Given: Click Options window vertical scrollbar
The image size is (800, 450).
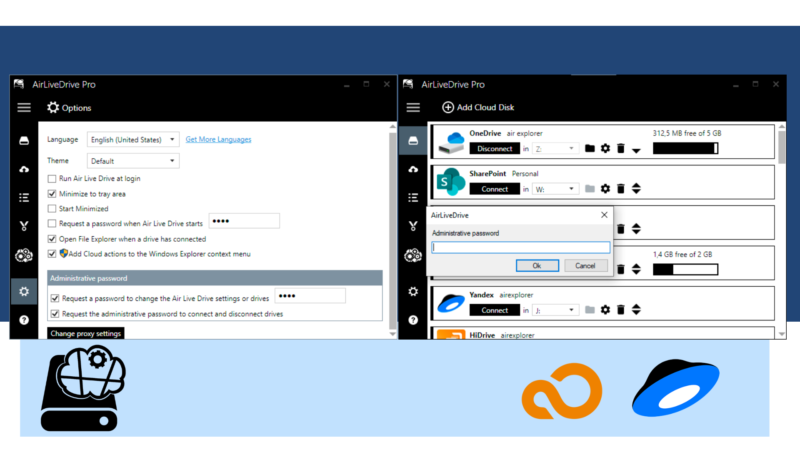Looking at the screenshot, I should pos(392,230).
